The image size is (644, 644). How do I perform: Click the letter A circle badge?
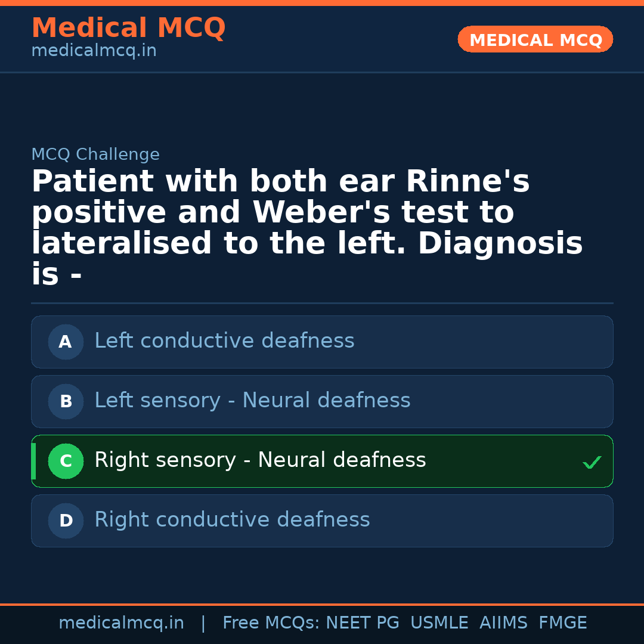point(66,342)
